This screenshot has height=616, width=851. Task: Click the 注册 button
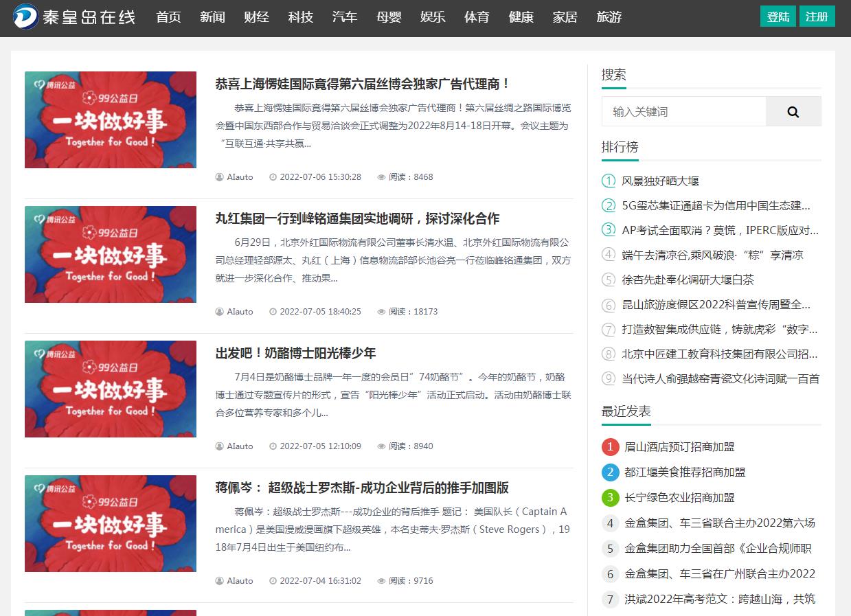coord(817,16)
